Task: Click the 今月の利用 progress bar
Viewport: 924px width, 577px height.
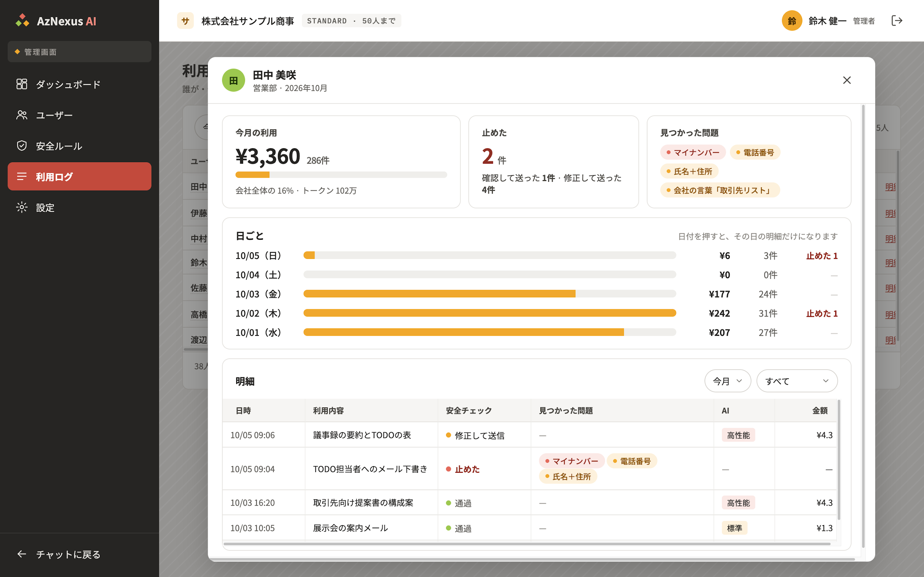Action: [x=341, y=175]
